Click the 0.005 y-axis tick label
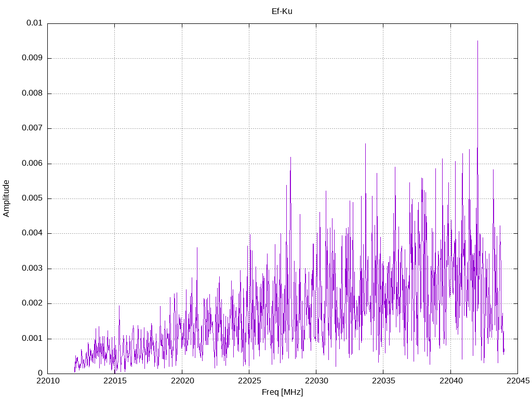The image size is (532, 399). tap(32, 198)
